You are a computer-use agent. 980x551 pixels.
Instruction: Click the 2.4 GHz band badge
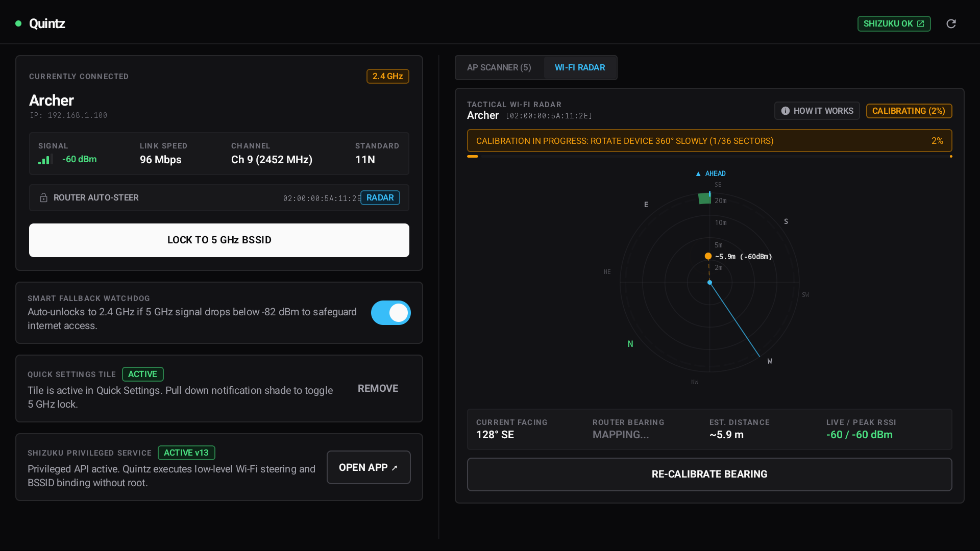point(388,76)
